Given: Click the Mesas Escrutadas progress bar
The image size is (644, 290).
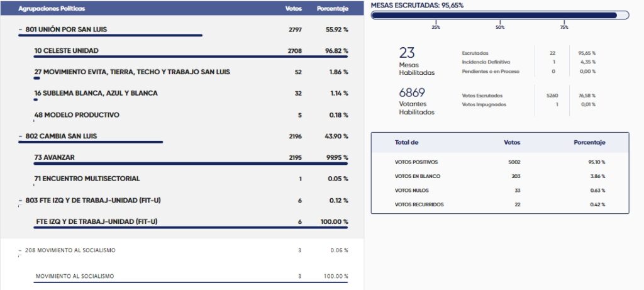Looking at the screenshot, I should click(499, 15).
